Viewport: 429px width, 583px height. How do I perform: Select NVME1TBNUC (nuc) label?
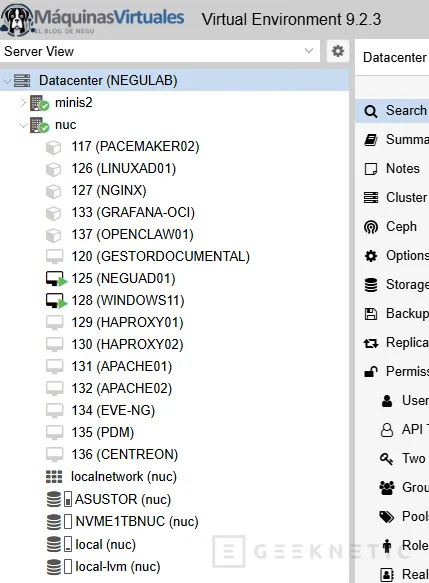137,522
